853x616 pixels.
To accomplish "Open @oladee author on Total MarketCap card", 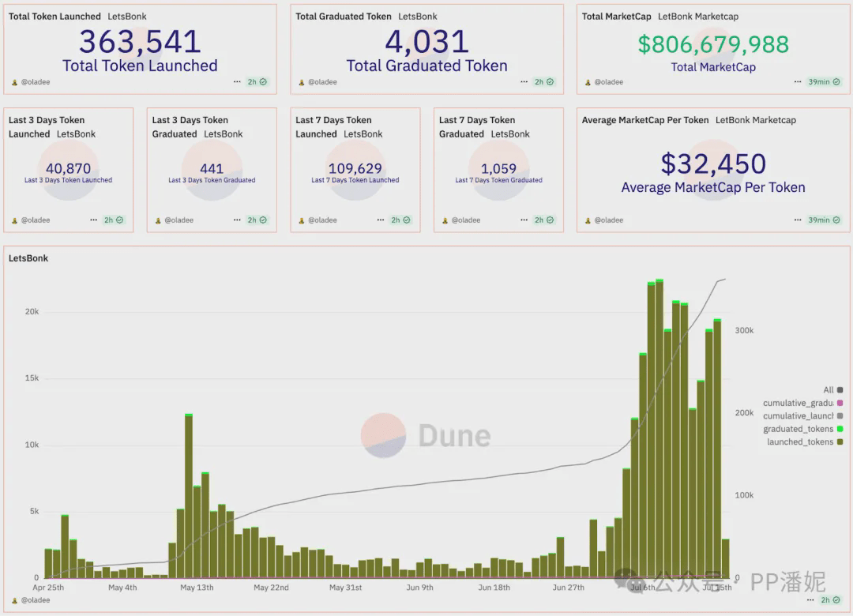I will pos(609,82).
